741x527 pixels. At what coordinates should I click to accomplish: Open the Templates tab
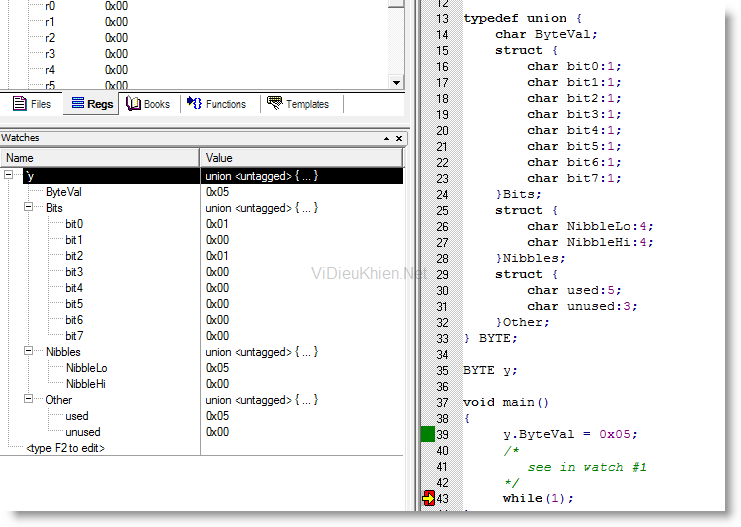click(x=298, y=104)
